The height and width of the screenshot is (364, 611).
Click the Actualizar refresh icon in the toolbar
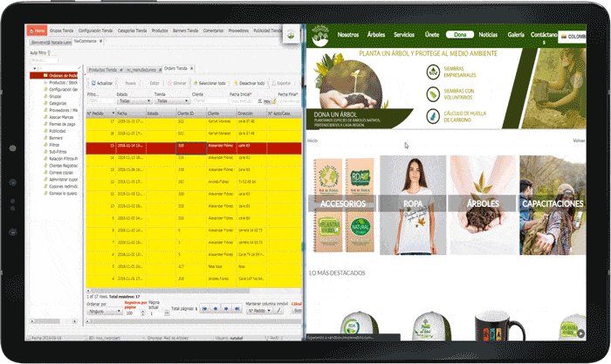93,83
